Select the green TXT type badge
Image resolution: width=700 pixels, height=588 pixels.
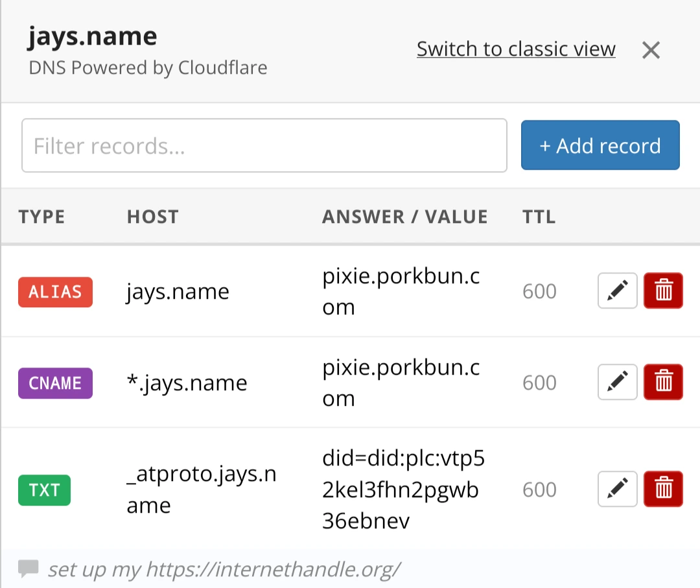pos(44,489)
